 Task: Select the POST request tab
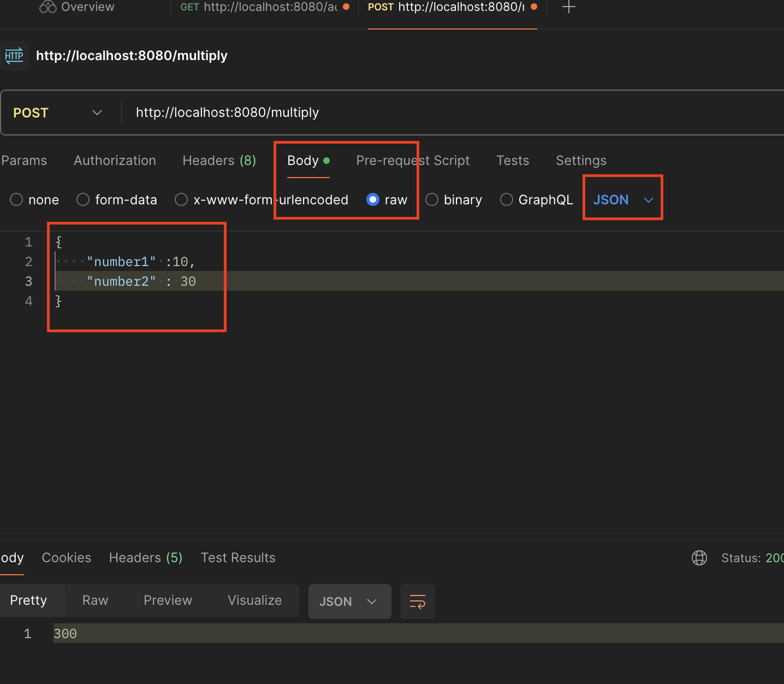pyautogui.click(x=452, y=7)
